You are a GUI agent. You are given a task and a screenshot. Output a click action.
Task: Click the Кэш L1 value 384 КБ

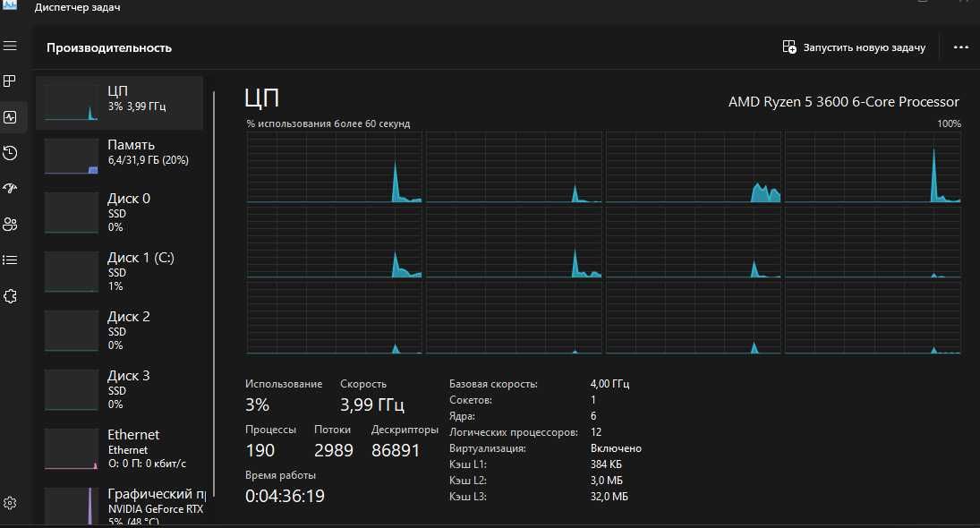pos(606,464)
